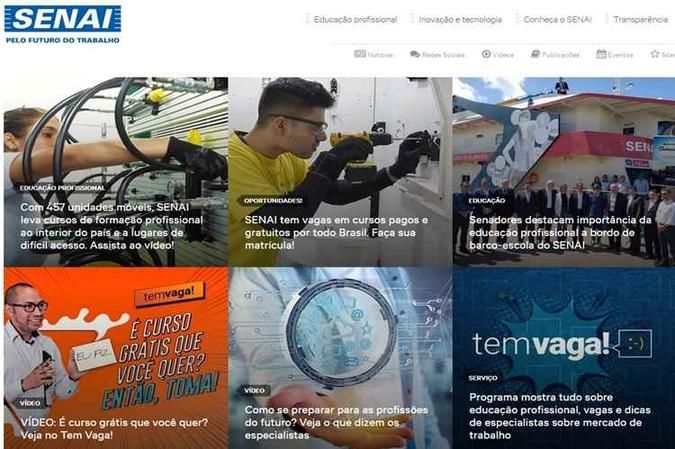Image resolution: width=675 pixels, height=449 pixels.
Task: Click the tem vaga! smiley speech bubble
Action: [635, 344]
